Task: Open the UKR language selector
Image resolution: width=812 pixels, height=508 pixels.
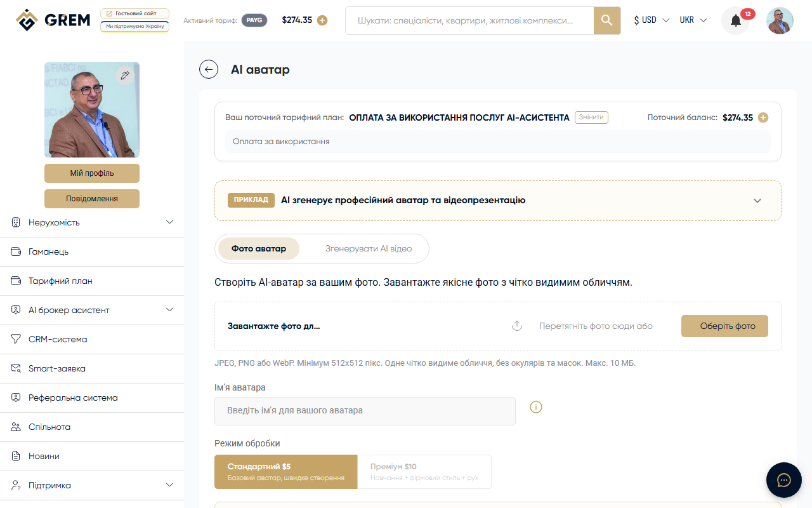Action: click(693, 20)
